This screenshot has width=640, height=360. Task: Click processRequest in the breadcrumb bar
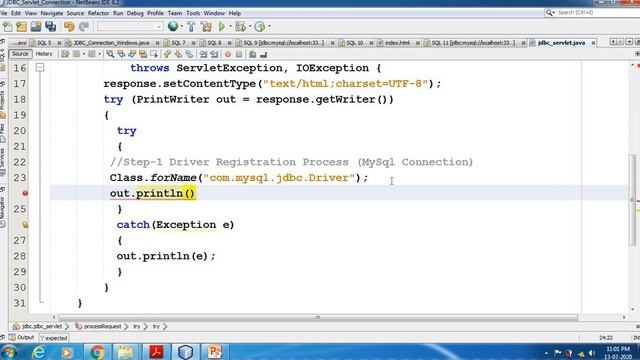point(102,327)
